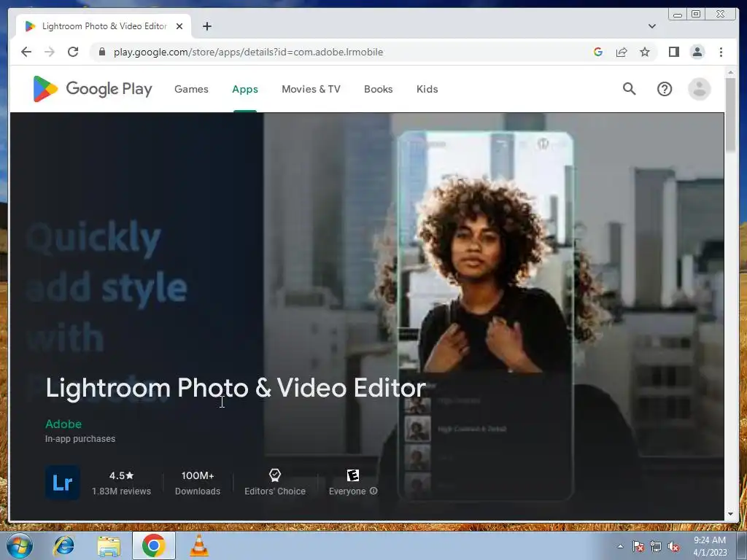
Task: Click the 100M+ Downloads text
Action: tap(198, 483)
